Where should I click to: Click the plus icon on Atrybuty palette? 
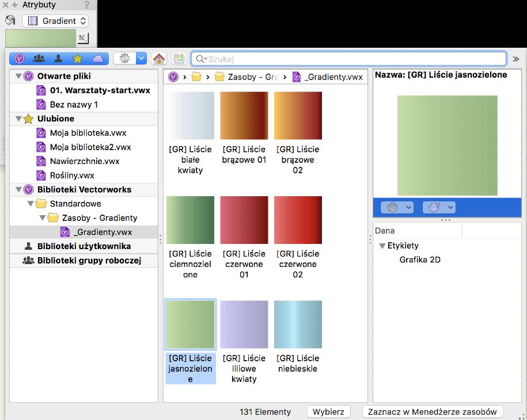tap(14, 5)
